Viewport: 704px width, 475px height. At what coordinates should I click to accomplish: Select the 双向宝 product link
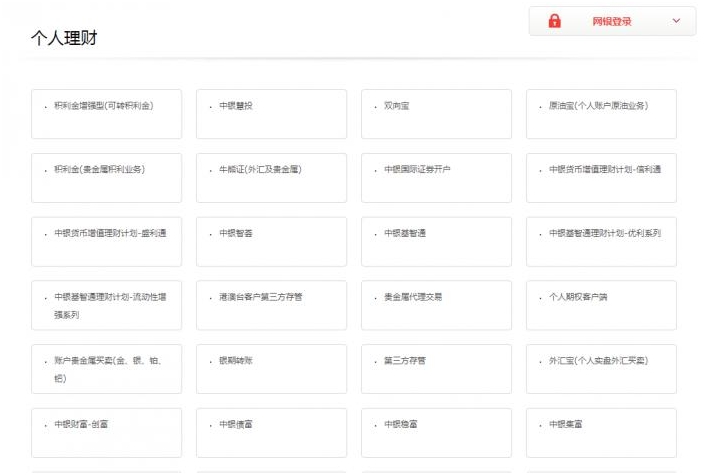tap(397, 106)
